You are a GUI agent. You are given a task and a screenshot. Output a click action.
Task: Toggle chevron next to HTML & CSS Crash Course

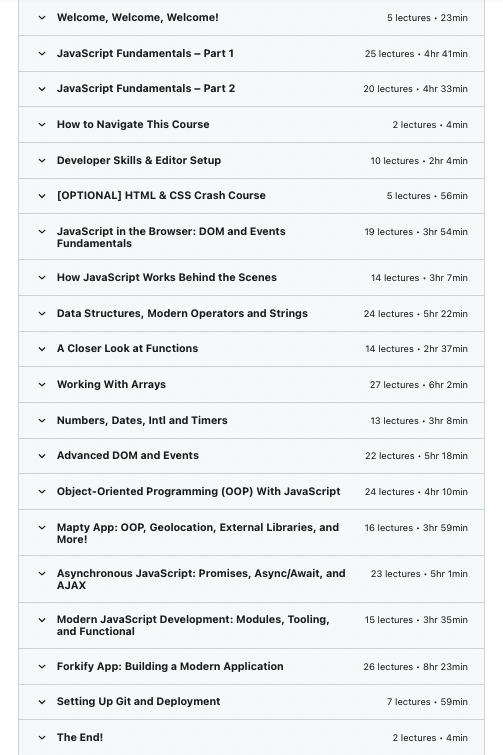point(42,196)
